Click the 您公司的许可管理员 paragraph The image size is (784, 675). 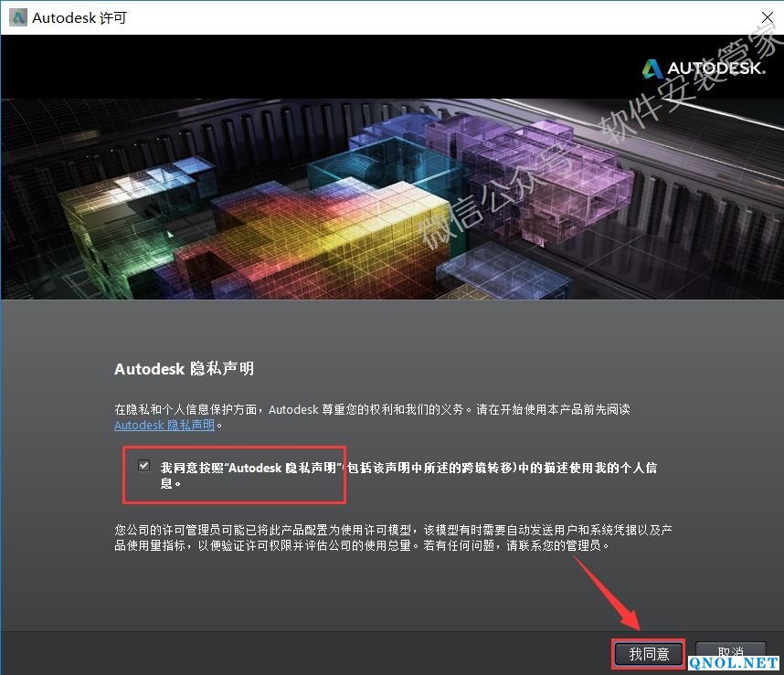391,538
